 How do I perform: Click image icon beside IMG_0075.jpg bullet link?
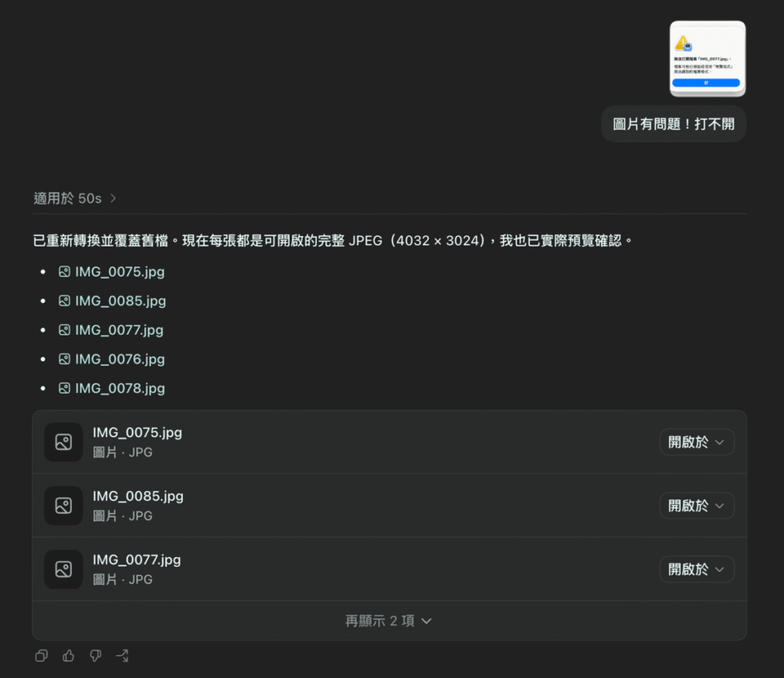pyautogui.click(x=64, y=272)
